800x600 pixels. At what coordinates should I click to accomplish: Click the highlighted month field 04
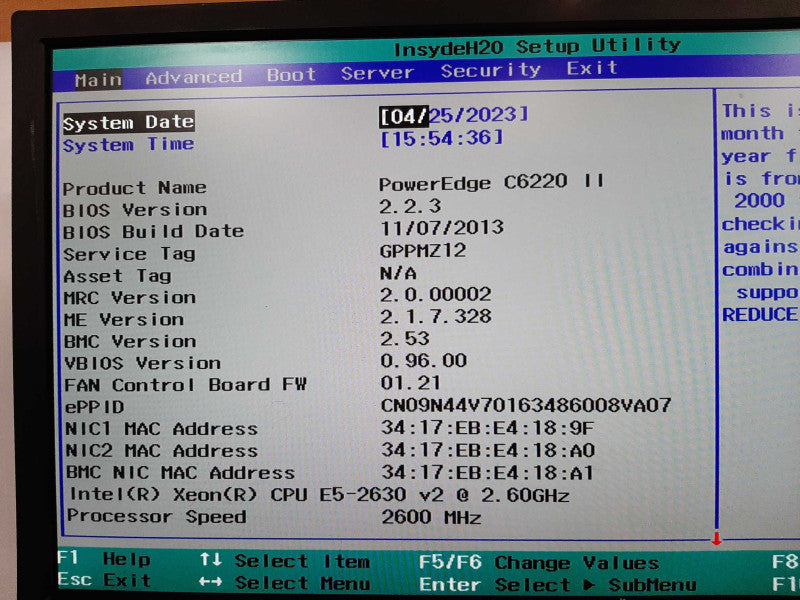[403, 117]
